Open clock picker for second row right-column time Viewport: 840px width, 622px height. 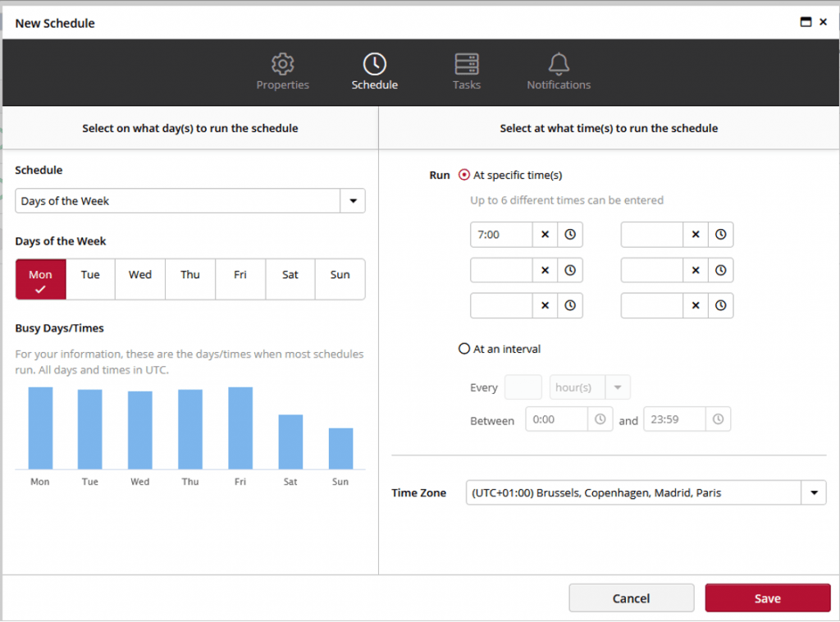click(x=720, y=270)
